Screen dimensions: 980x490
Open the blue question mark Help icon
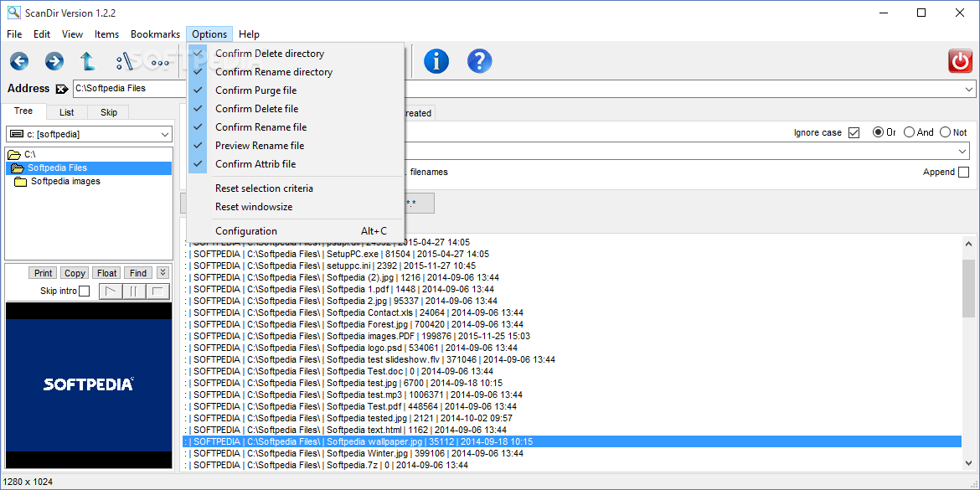click(x=479, y=61)
